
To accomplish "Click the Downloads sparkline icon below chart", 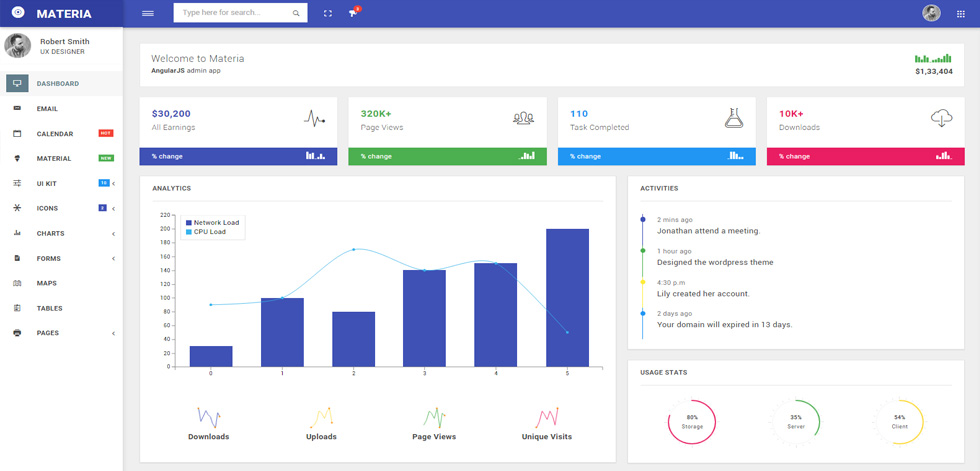I will coord(209,417).
